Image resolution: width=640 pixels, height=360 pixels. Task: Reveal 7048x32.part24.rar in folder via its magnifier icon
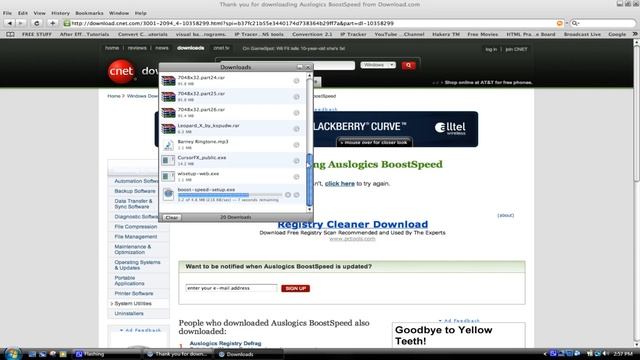(x=297, y=81)
